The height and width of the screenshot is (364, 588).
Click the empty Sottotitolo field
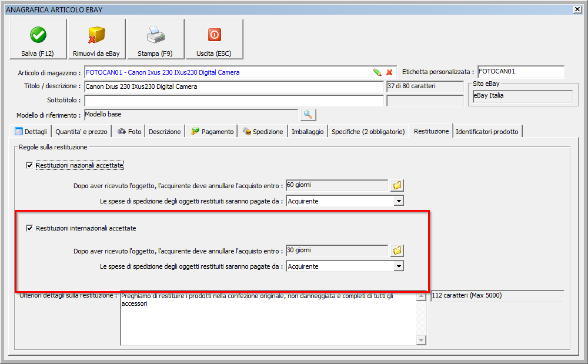(x=234, y=101)
